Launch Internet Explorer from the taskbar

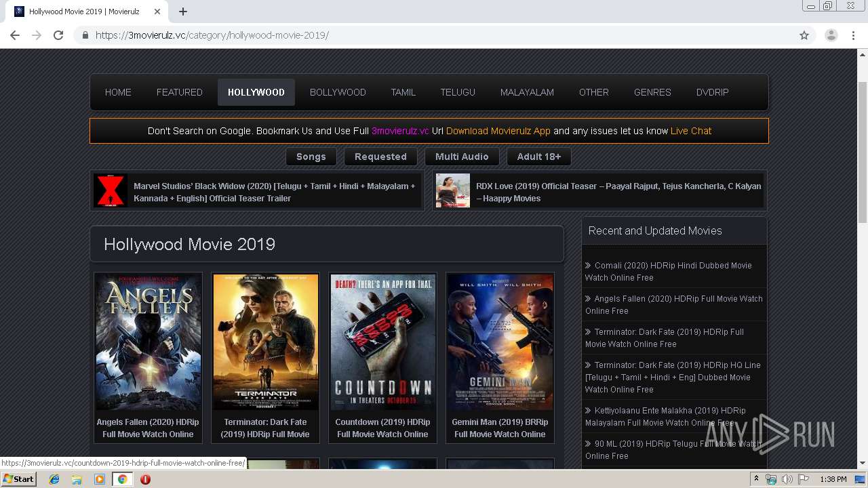54,479
